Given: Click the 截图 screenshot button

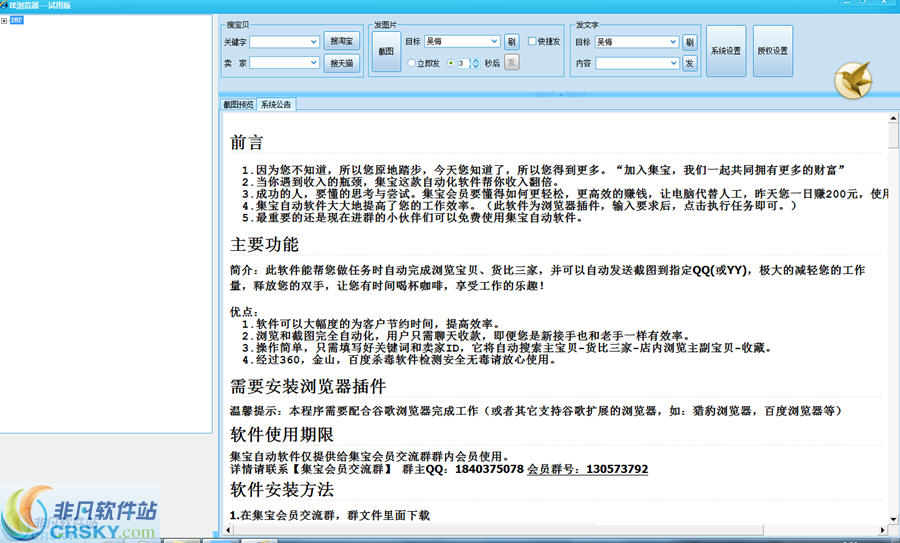Looking at the screenshot, I should (386, 51).
